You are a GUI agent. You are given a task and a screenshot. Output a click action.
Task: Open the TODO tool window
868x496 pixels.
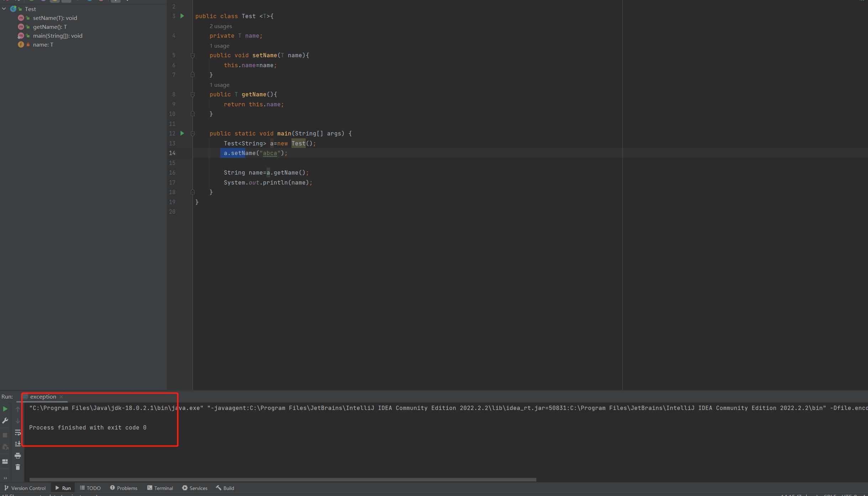click(90, 488)
